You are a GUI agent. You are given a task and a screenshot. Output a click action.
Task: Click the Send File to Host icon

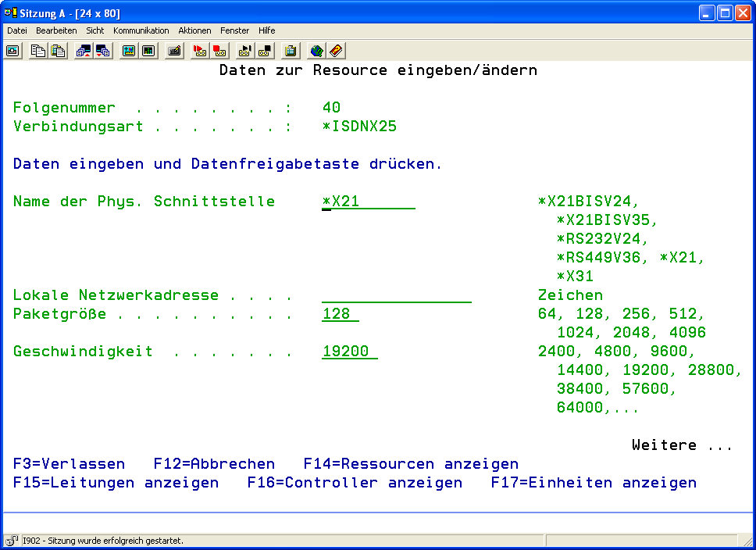[x=84, y=51]
